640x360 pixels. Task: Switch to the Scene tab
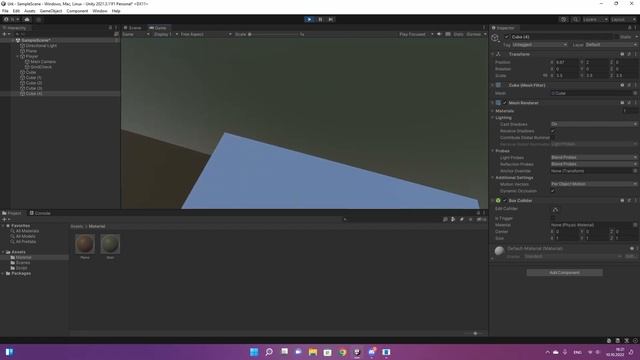point(133,28)
